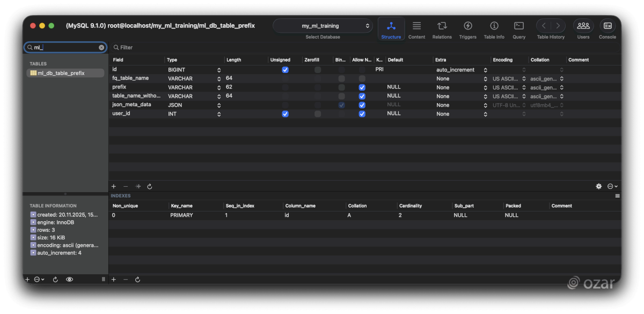Viewport: 644px width, 314px height.
Task: Open sidebar table actions dropdown menu
Action: tap(39, 280)
